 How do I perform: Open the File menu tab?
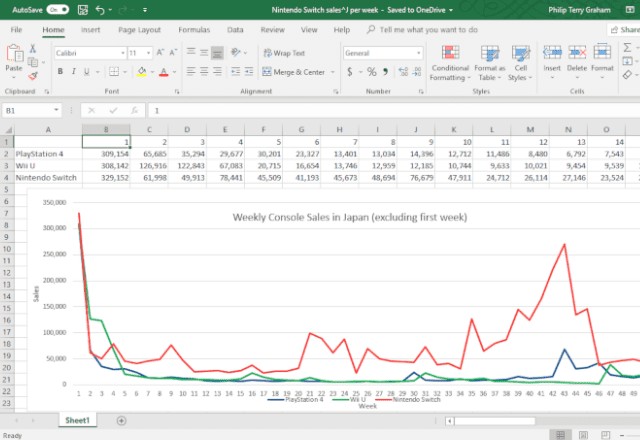point(16,30)
